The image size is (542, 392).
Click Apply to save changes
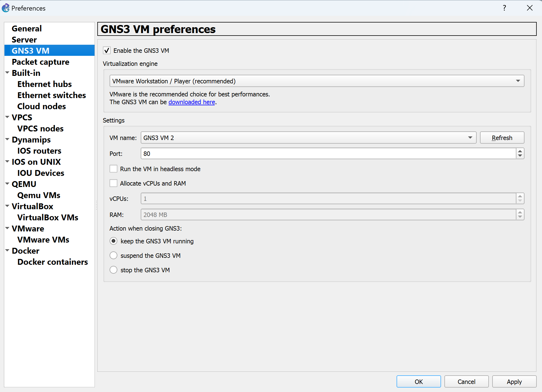point(514,381)
